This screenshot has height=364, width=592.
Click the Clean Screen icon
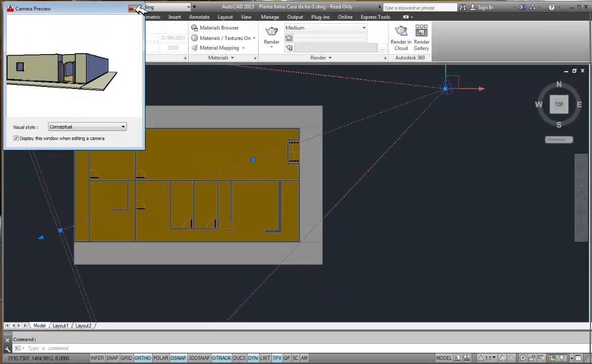pyautogui.click(x=578, y=358)
